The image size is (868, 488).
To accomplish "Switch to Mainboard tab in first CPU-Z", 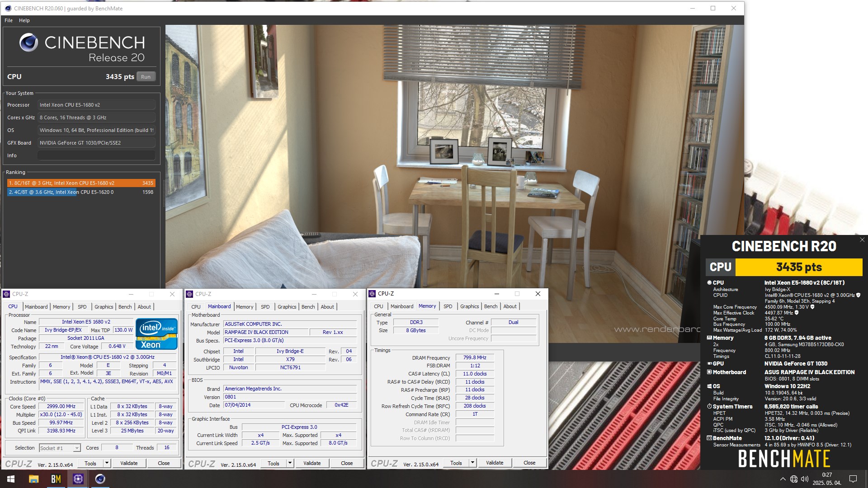I will click(36, 307).
